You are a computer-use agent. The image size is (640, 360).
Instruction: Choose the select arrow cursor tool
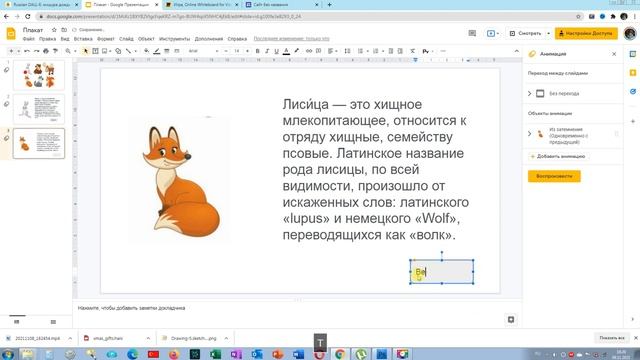[86, 51]
